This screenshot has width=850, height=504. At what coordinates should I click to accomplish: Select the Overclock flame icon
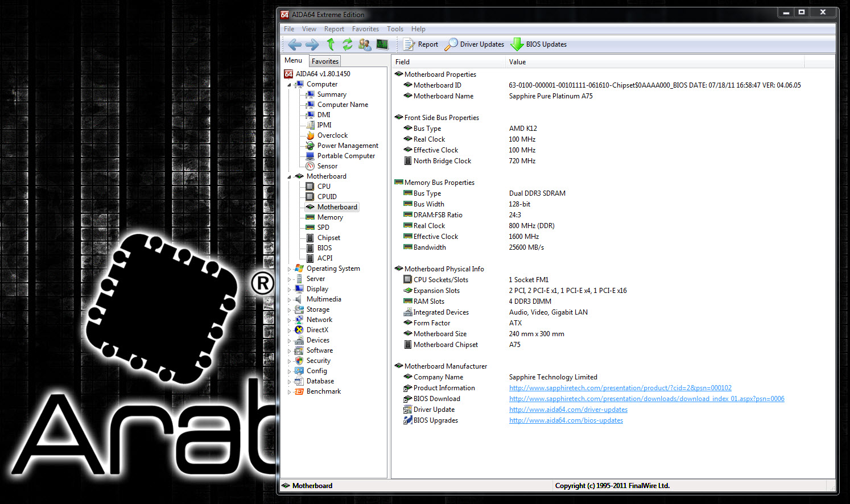[x=310, y=135]
